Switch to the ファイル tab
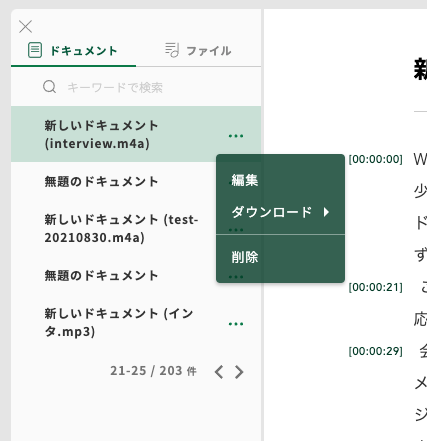The image size is (427, 441). click(x=198, y=51)
